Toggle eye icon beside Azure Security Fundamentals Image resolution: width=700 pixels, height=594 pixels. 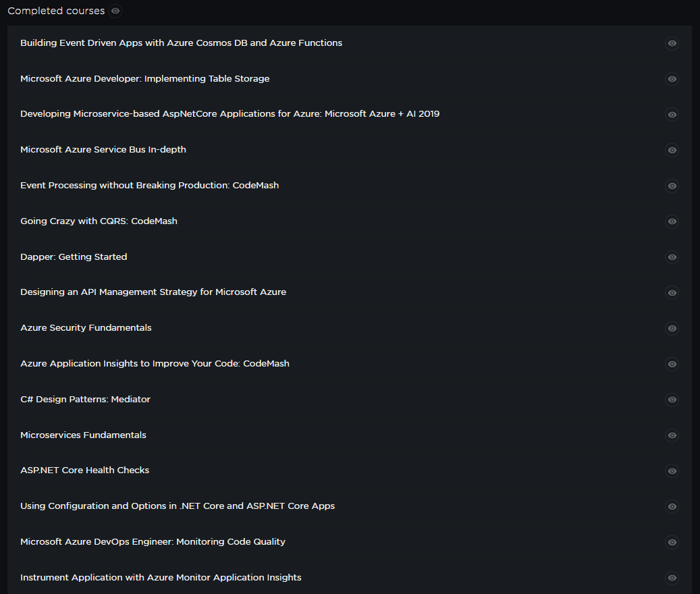point(672,329)
